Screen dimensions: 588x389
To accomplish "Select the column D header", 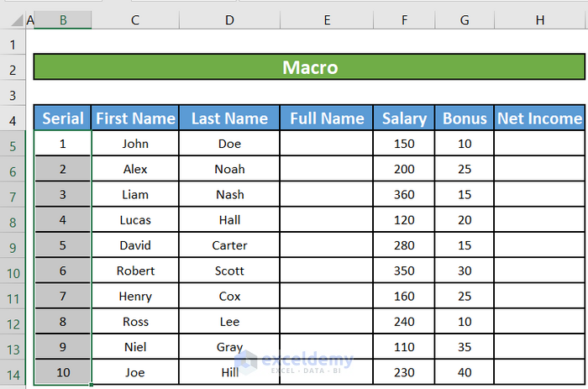I will coord(229,19).
